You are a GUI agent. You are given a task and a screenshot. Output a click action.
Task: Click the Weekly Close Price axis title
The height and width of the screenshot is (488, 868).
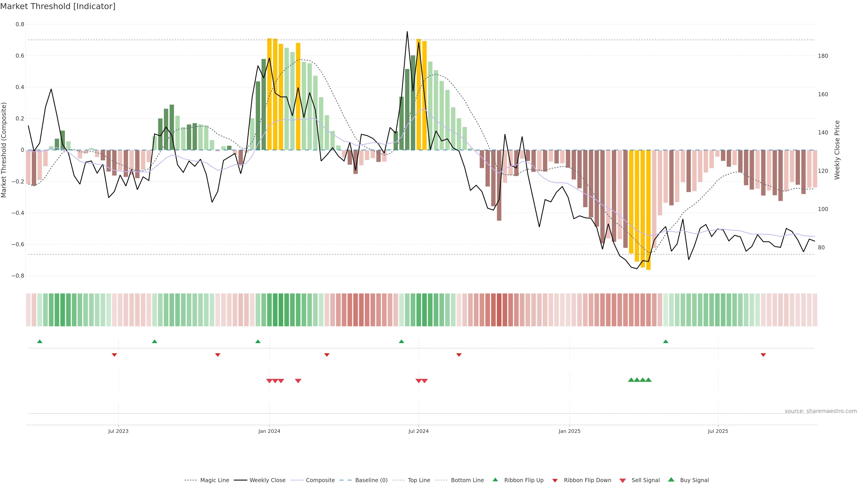[837, 150]
